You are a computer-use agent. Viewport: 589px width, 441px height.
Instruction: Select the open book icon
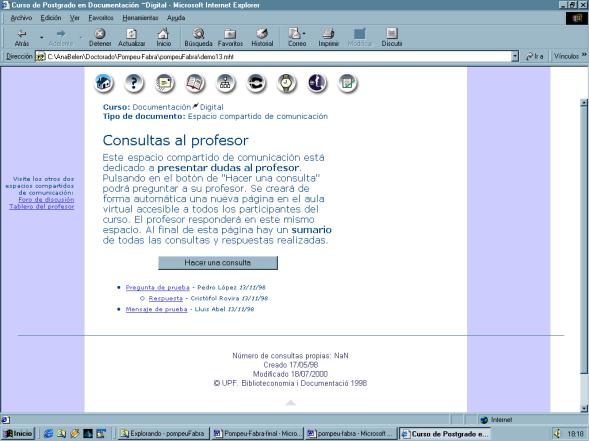click(x=195, y=83)
